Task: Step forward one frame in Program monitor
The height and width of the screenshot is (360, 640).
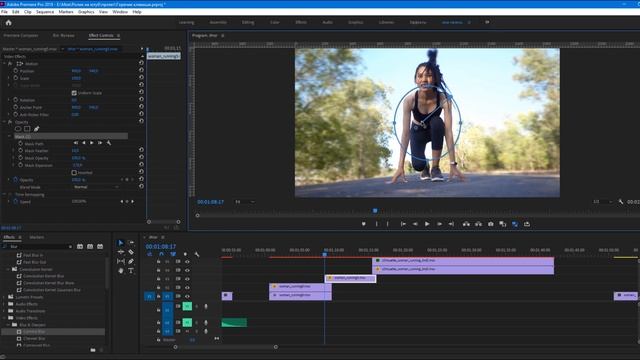Action: [x=439, y=224]
